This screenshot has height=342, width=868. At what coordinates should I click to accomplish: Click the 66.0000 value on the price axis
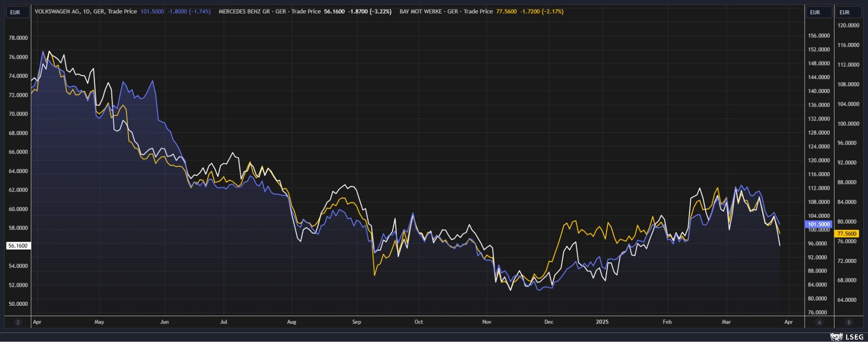(18, 152)
